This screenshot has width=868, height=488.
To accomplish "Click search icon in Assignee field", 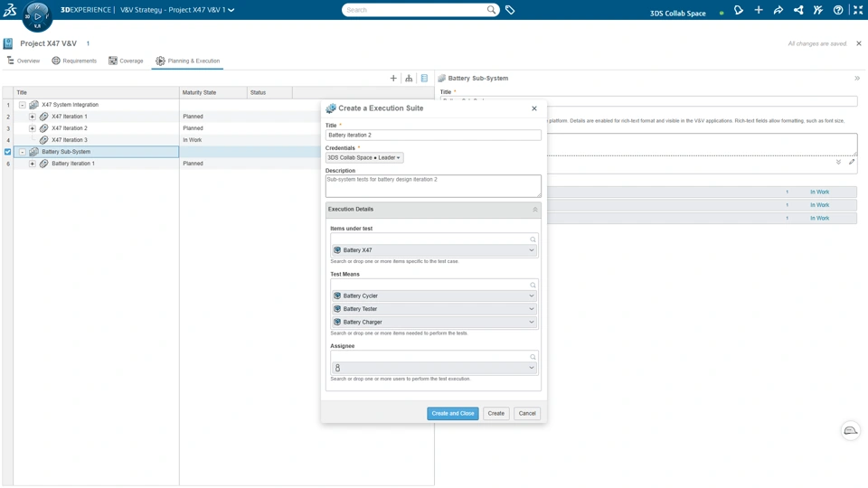I will [533, 357].
